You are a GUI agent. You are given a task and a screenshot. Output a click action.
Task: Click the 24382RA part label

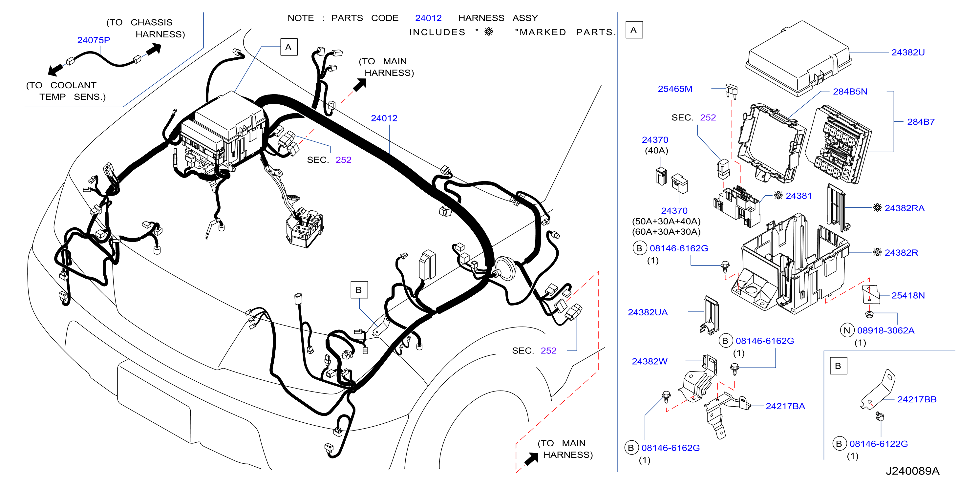[x=904, y=208]
